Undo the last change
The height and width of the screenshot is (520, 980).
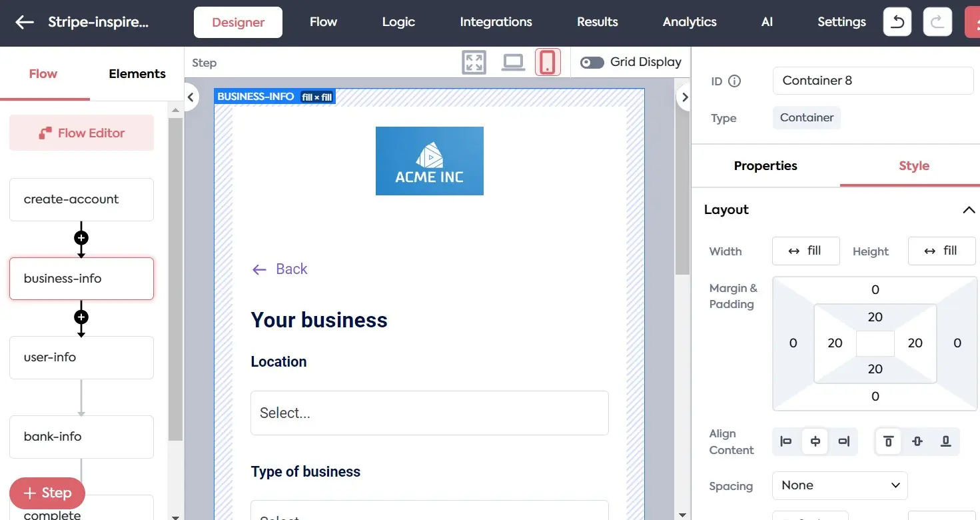pyautogui.click(x=897, y=21)
